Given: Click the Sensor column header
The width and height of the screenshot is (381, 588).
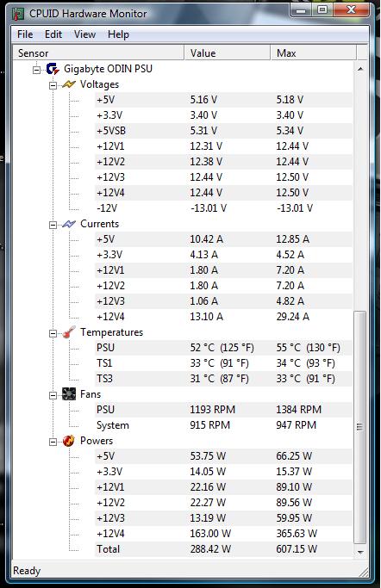Looking at the screenshot, I should click(98, 53).
